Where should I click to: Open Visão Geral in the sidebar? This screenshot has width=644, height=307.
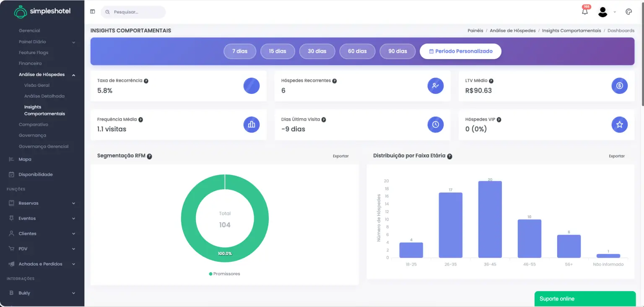click(36, 85)
